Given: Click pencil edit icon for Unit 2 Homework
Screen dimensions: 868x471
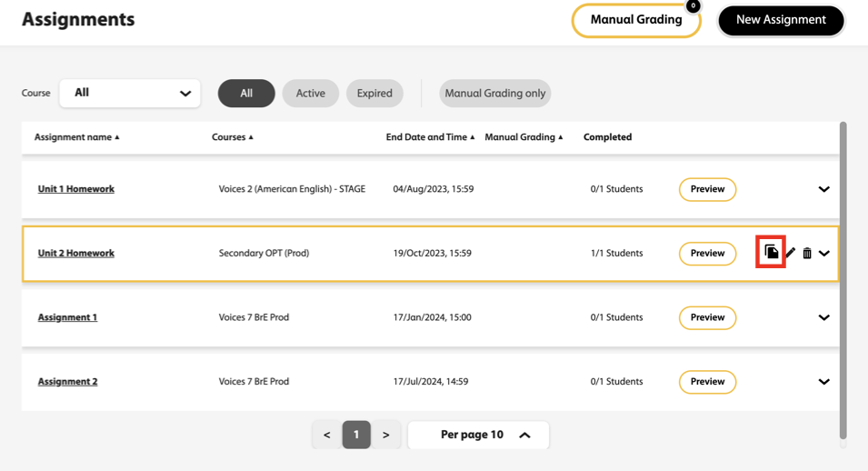Looking at the screenshot, I should (x=790, y=254).
